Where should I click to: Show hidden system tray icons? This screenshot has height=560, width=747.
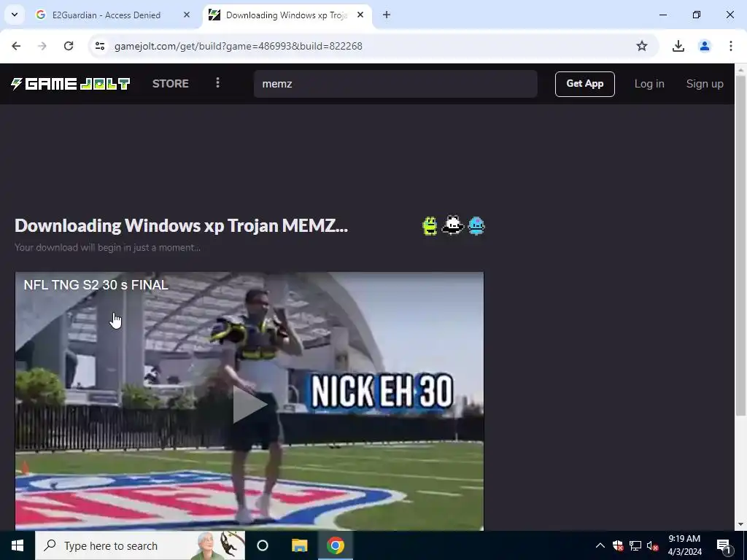point(600,545)
